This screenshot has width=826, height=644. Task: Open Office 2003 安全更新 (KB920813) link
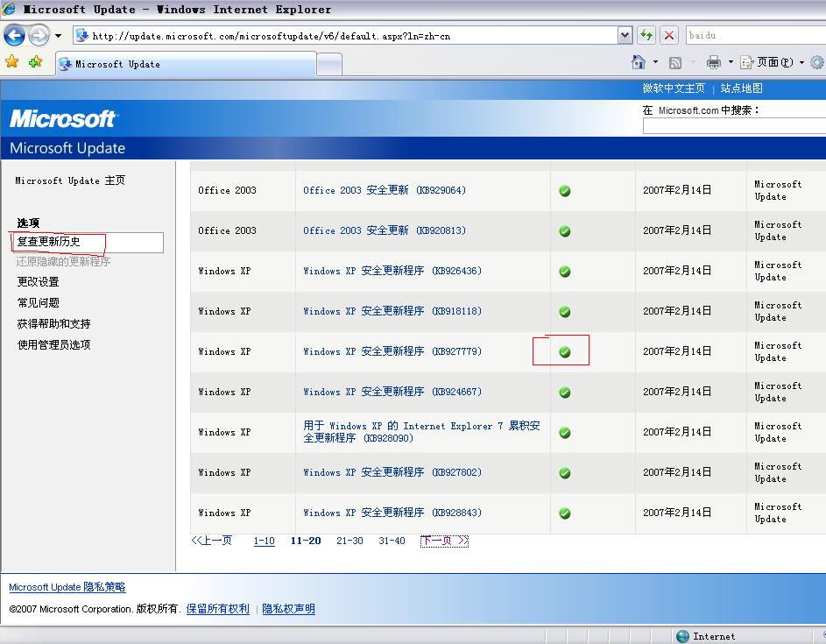point(385,230)
